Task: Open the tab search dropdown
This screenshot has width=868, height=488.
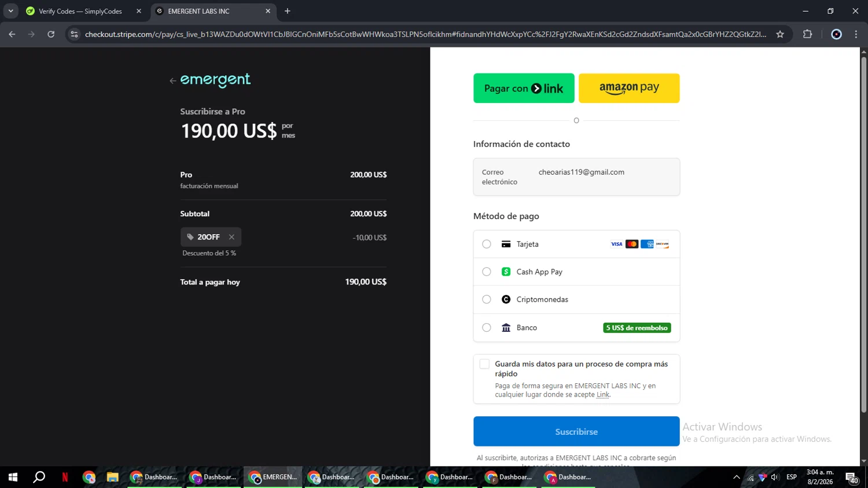Action: [10, 11]
